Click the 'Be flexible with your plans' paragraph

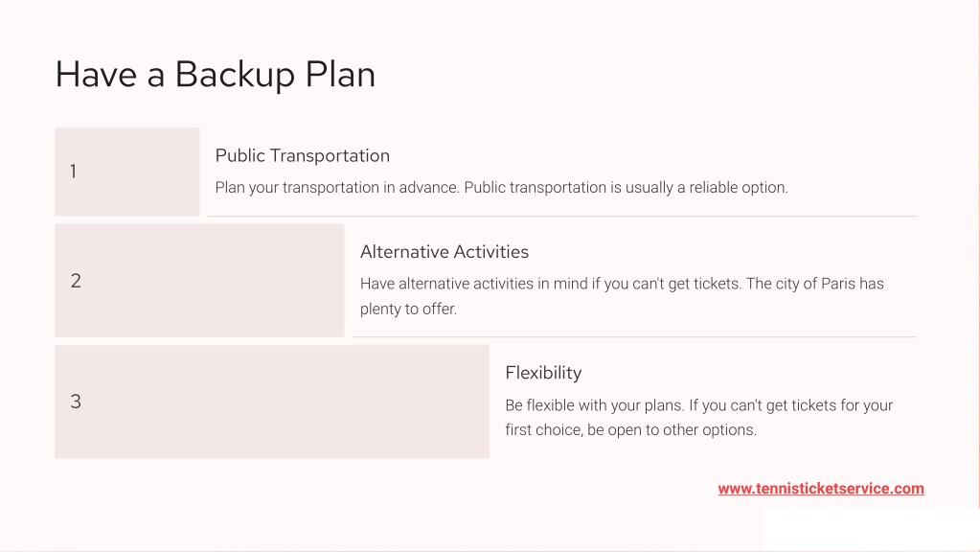tap(698, 418)
